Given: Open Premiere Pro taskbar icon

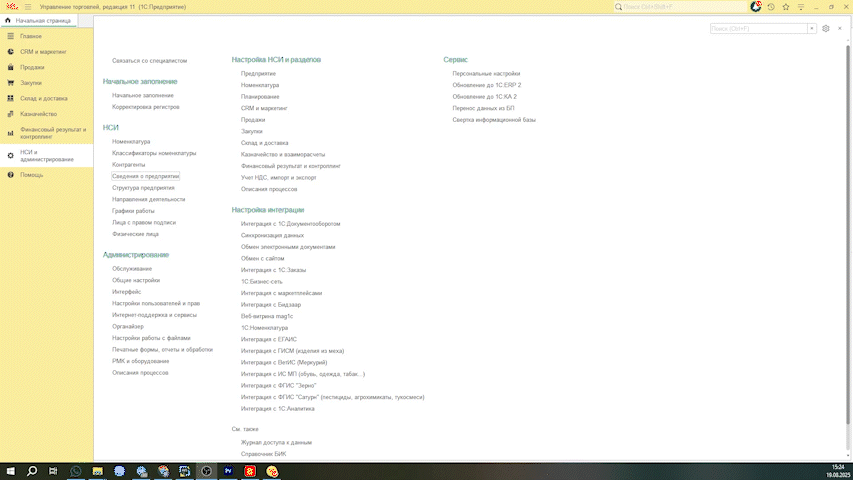Looking at the screenshot, I should 228,471.
